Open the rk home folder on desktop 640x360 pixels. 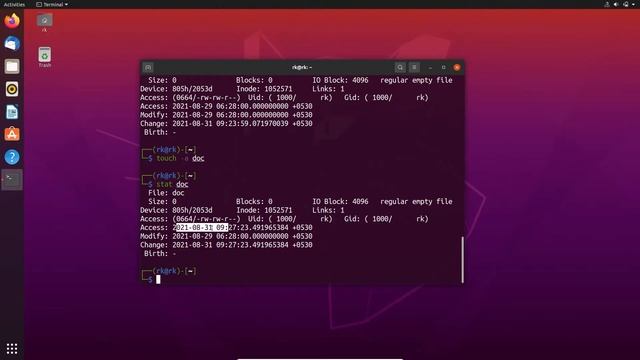(x=44, y=23)
